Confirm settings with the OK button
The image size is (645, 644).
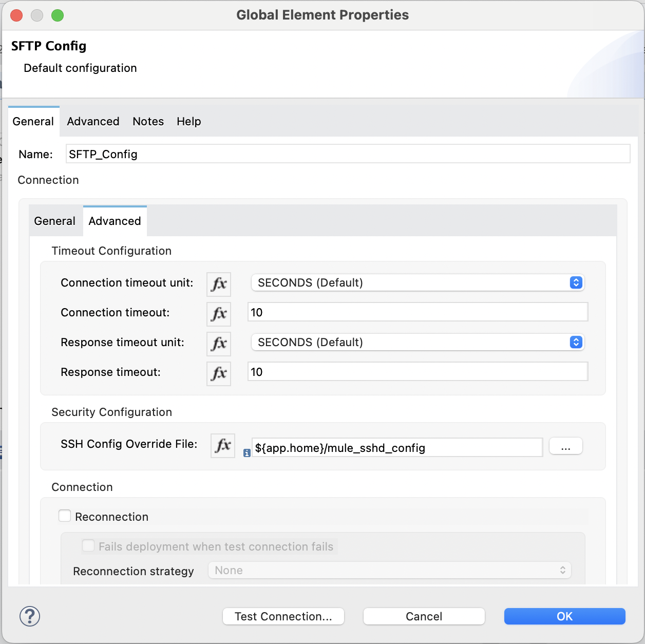pos(564,616)
